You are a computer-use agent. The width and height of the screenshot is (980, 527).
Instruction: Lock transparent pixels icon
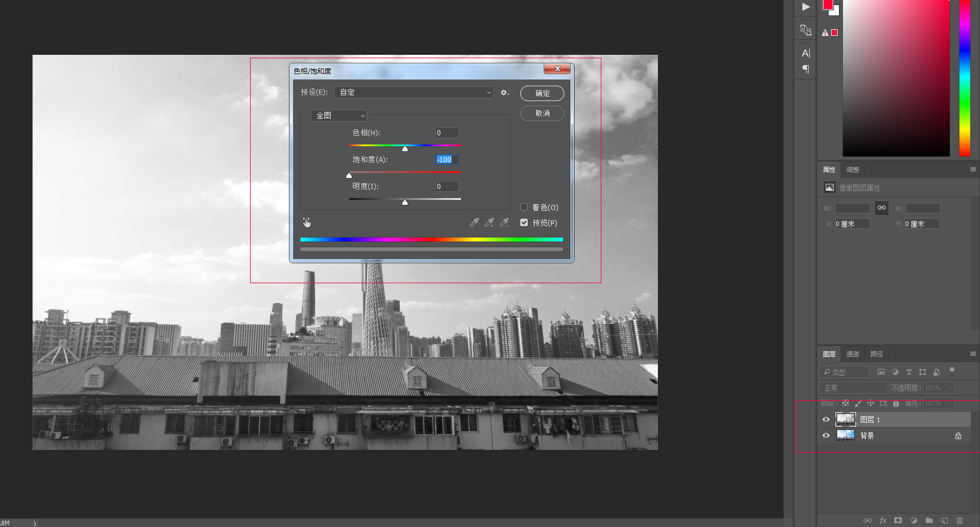[x=845, y=403]
